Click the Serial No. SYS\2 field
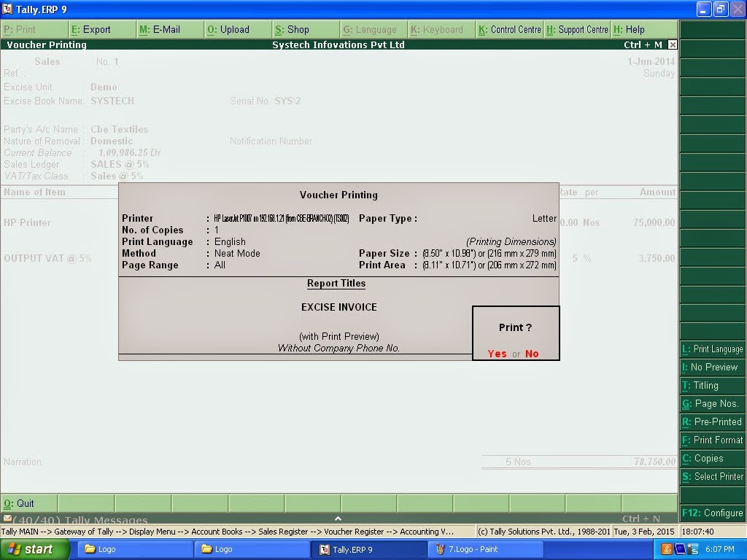This screenshot has height=560, width=747. [x=265, y=101]
